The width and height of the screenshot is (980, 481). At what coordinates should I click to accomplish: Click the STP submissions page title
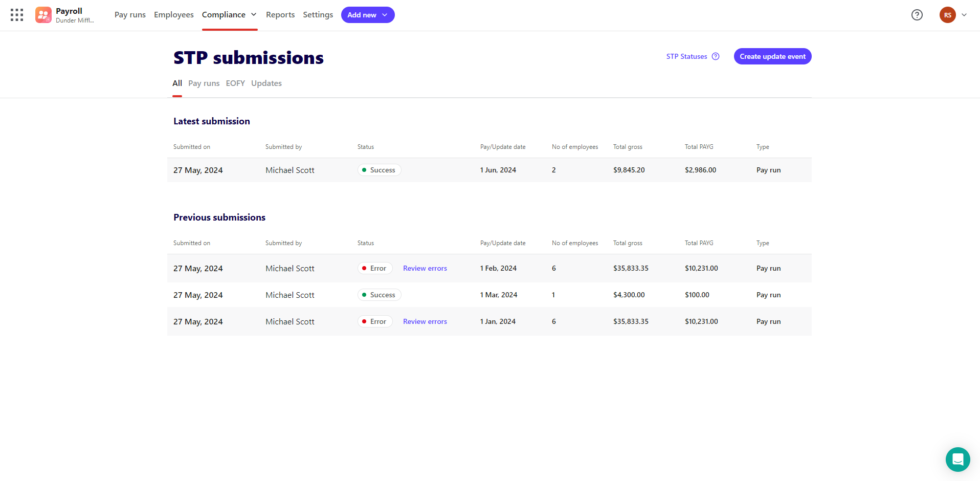point(249,58)
